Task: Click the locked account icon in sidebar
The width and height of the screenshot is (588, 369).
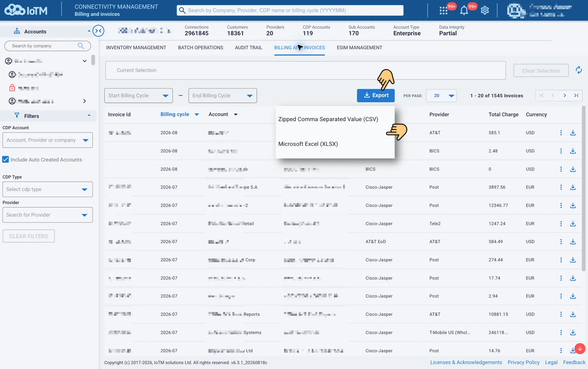Action: pyautogui.click(x=12, y=88)
